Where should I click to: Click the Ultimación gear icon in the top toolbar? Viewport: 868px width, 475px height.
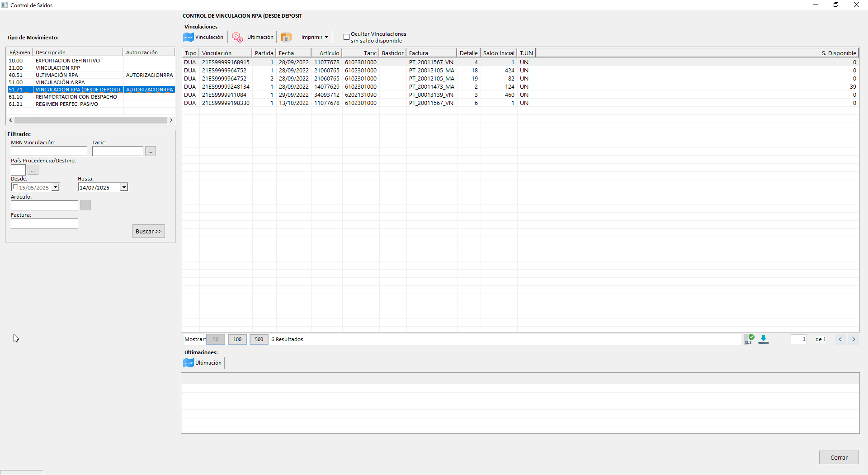coord(237,37)
